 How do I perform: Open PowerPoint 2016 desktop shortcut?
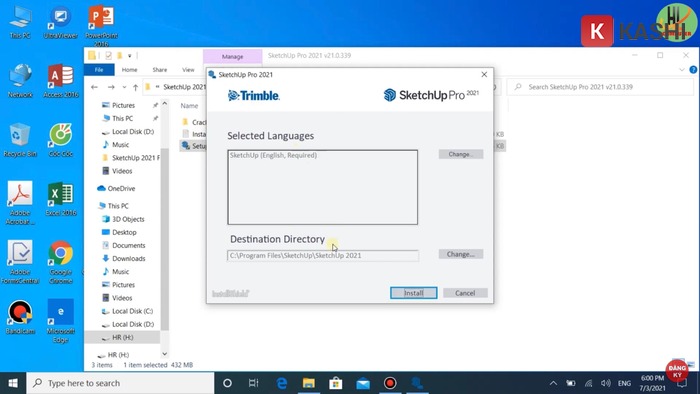coord(101,26)
